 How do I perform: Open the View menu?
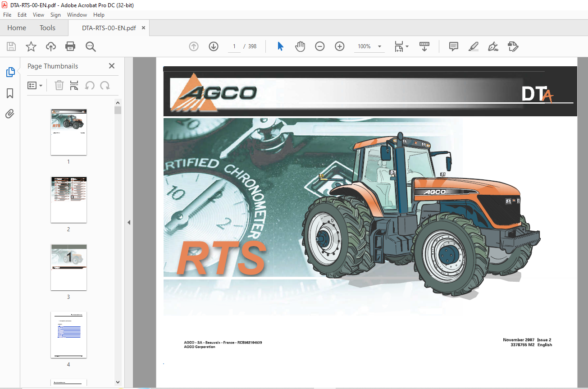[x=39, y=15]
